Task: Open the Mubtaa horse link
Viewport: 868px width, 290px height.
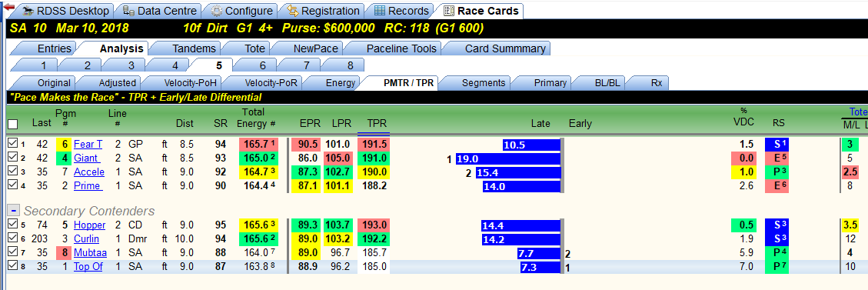Action: (x=88, y=252)
